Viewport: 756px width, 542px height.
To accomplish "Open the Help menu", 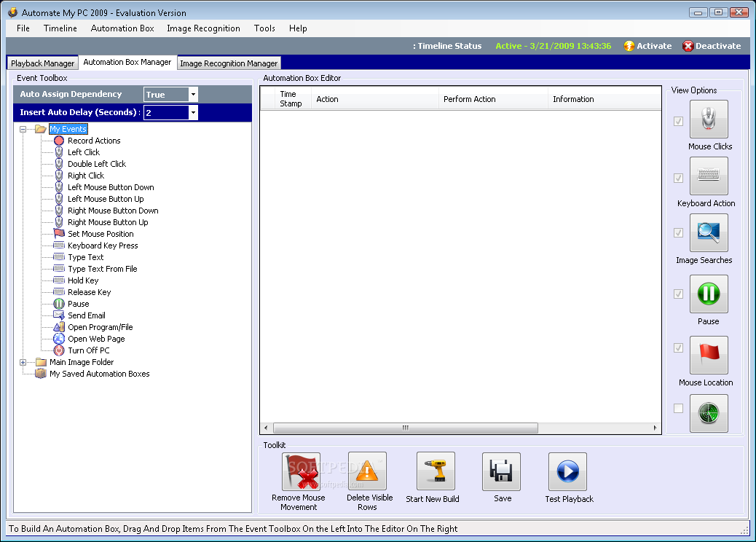I will pos(298,28).
